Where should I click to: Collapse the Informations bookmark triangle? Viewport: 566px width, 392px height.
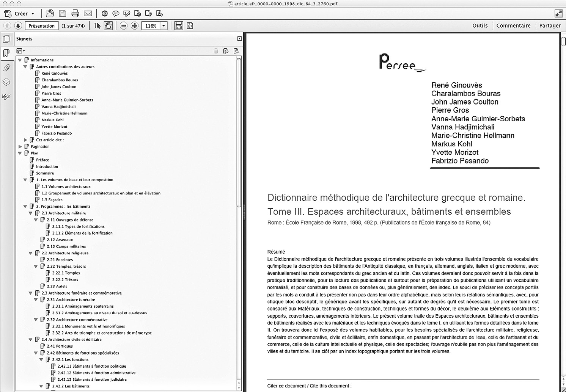pos(20,60)
